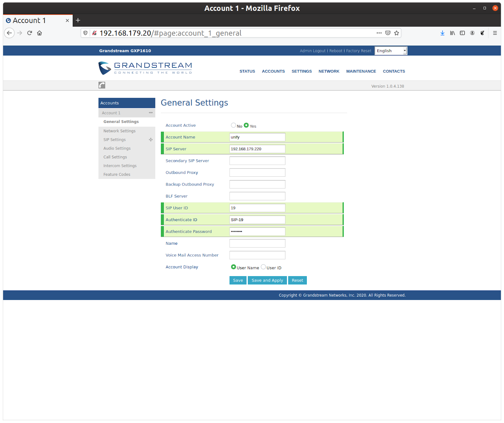Open the Firefox home page
This screenshot has height=423, width=504.
39,33
